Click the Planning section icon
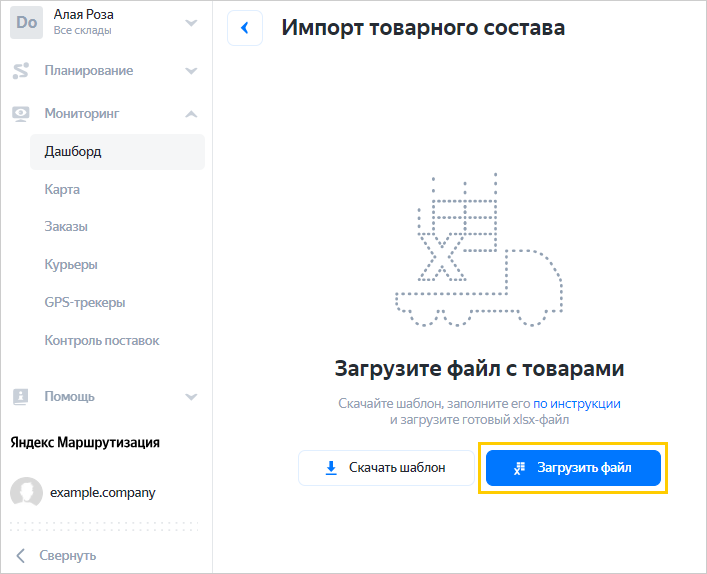This screenshot has width=707, height=574. coord(21,71)
